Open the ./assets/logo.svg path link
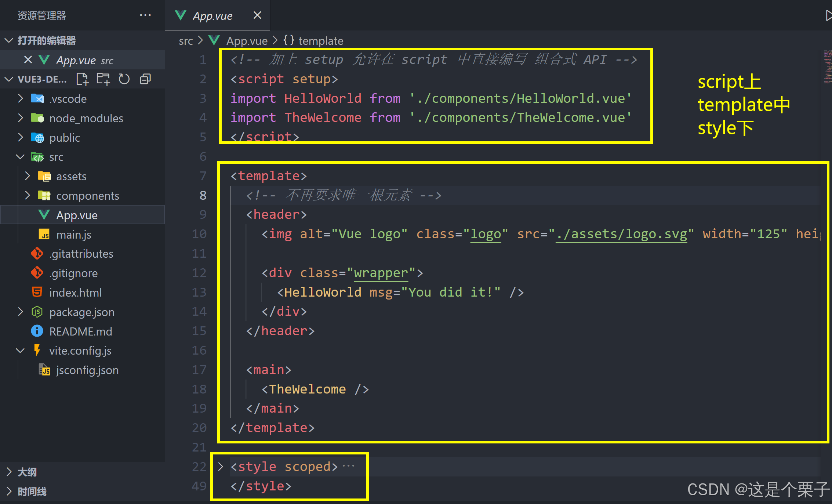The height and width of the screenshot is (504, 832). (621, 234)
